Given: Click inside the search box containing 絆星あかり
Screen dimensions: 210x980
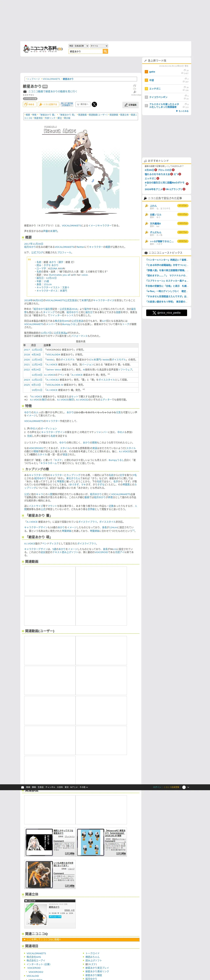Looking at the screenshot, I should click(x=86, y=51).
